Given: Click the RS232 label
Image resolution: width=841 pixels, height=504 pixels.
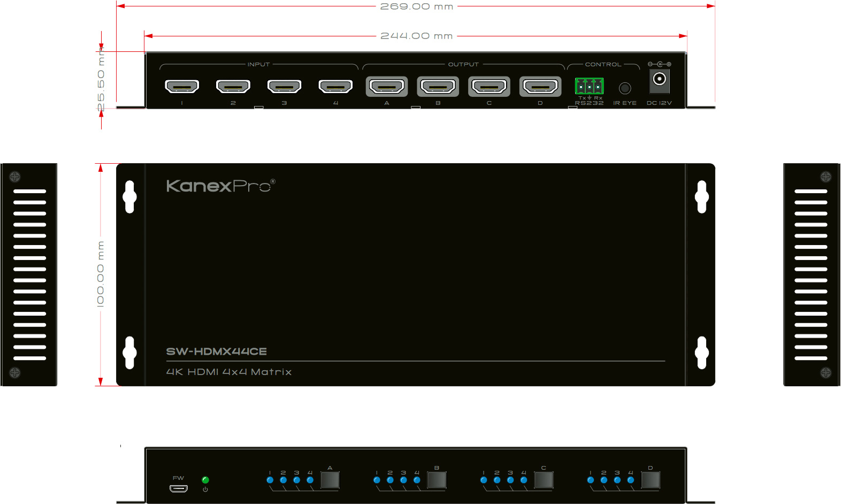Looking at the screenshot, I should pyautogui.click(x=589, y=103).
